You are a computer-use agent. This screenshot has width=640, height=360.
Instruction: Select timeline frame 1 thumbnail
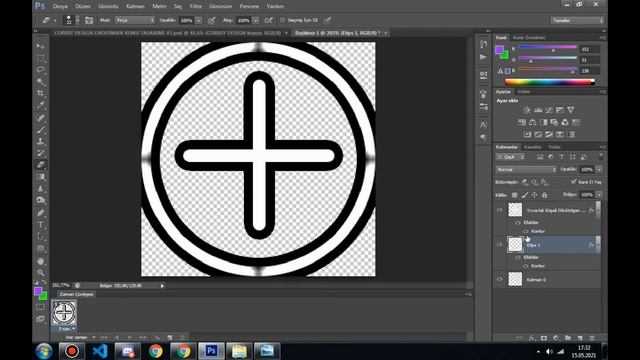[64, 313]
